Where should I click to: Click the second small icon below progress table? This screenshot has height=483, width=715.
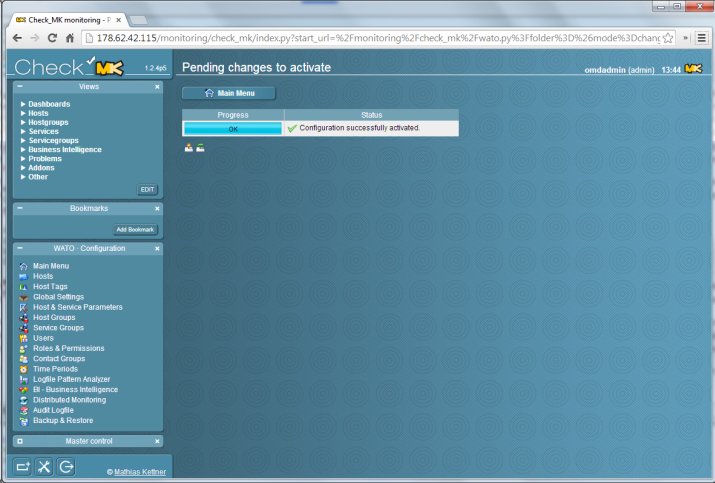click(x=200, y=148)
